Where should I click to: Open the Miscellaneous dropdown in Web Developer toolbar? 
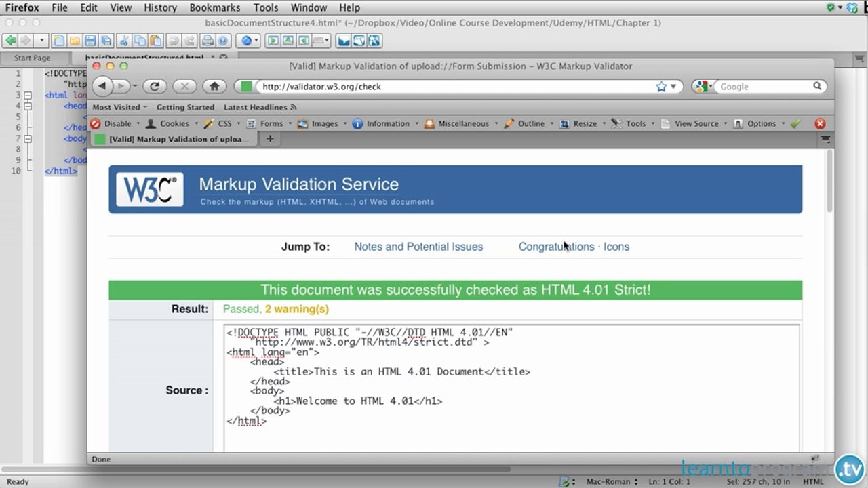(461, 124)
